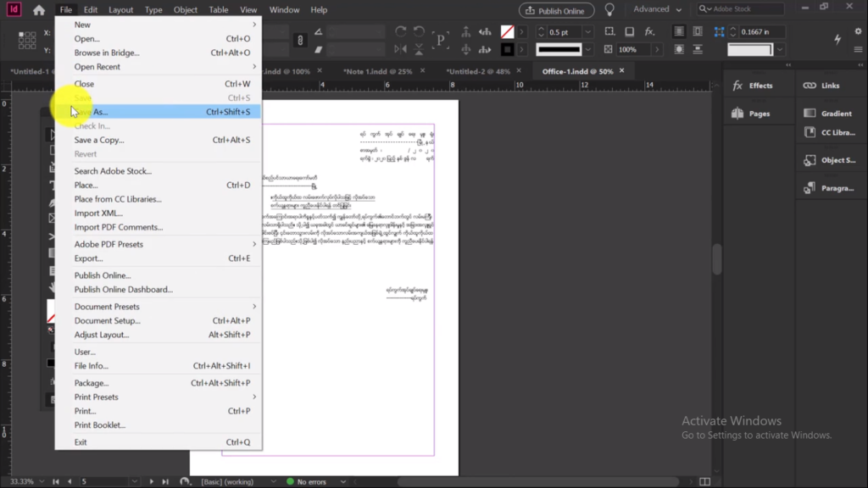Choose Print from File menu
This screenshot has width=868, height=488.
coord(159,411)
